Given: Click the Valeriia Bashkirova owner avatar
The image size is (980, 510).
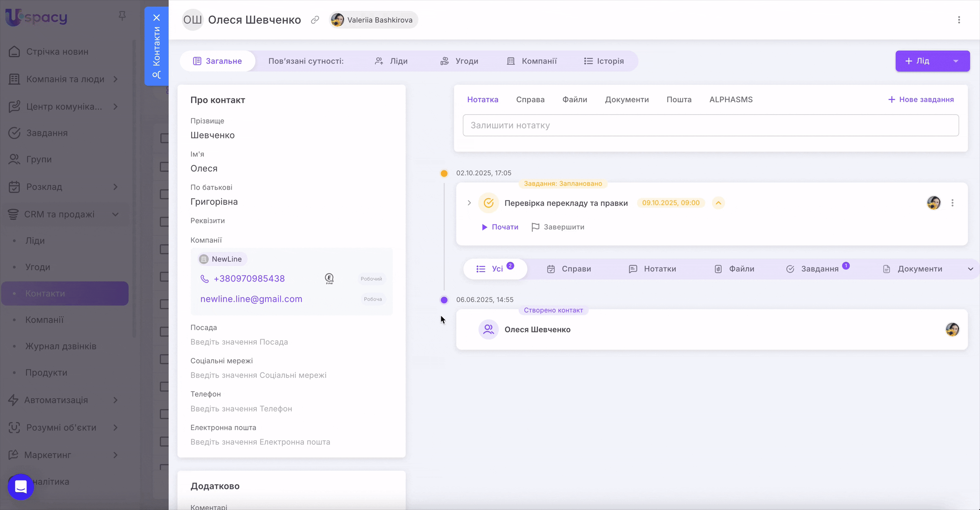Looking at the screenshot, I should pos(337,20).
